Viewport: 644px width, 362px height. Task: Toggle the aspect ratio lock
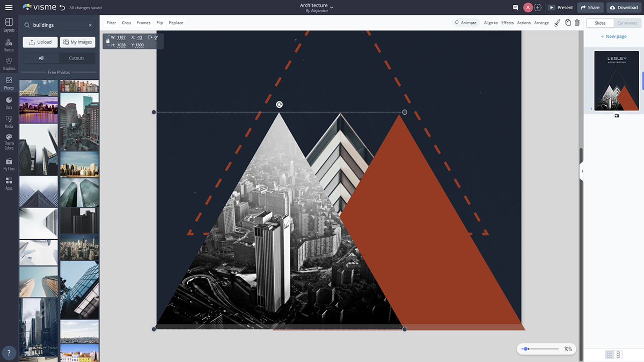[x=108, y=41]
